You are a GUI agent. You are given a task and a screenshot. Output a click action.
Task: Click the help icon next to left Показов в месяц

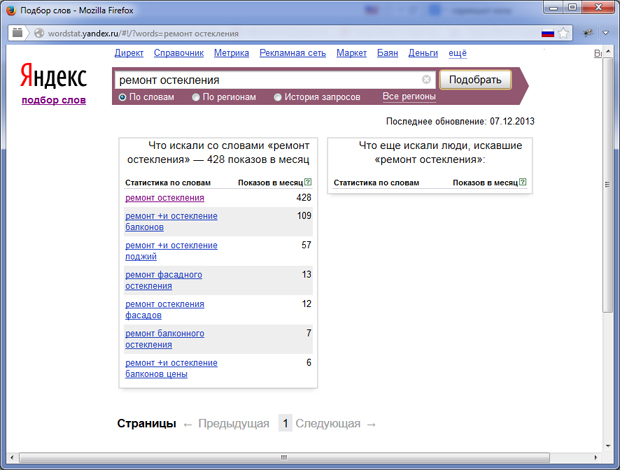coord(308,182)
